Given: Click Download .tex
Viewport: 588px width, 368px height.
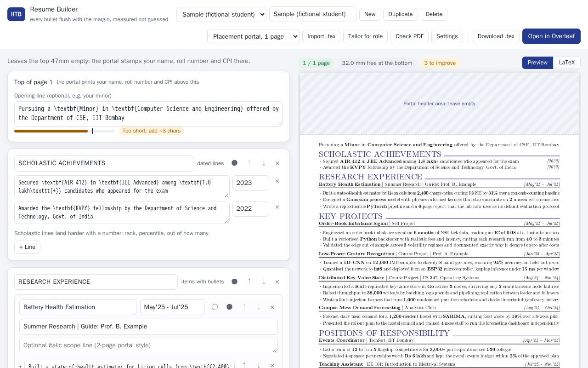Looking at the screenshot, I should coord(496,36).
